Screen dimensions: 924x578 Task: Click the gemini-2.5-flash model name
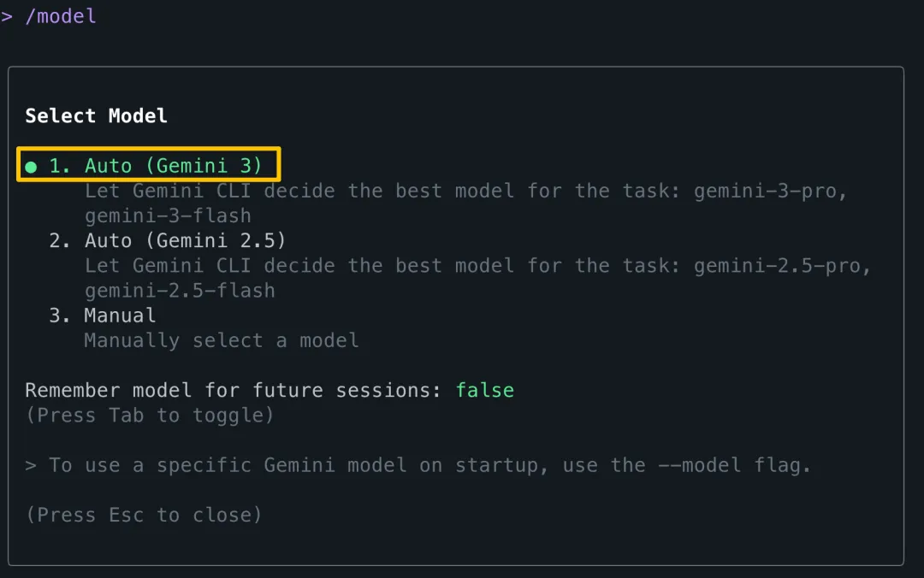(180, 291)
